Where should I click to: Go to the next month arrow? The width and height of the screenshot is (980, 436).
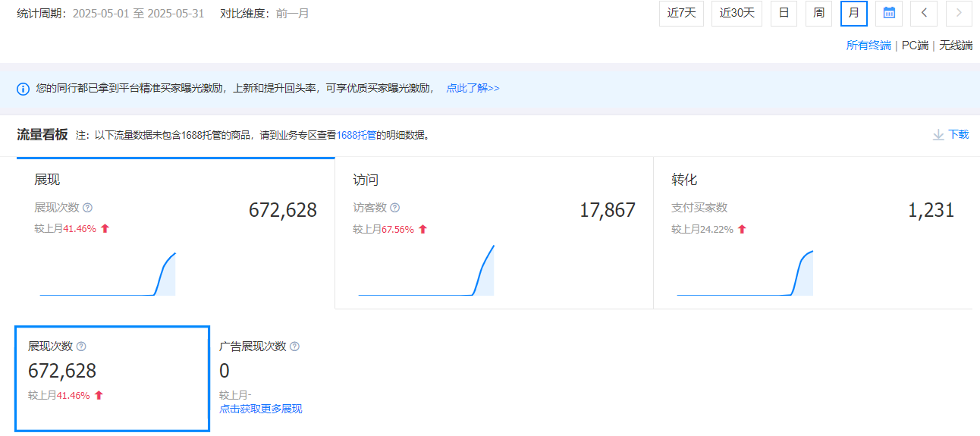(x=959, y=13)
